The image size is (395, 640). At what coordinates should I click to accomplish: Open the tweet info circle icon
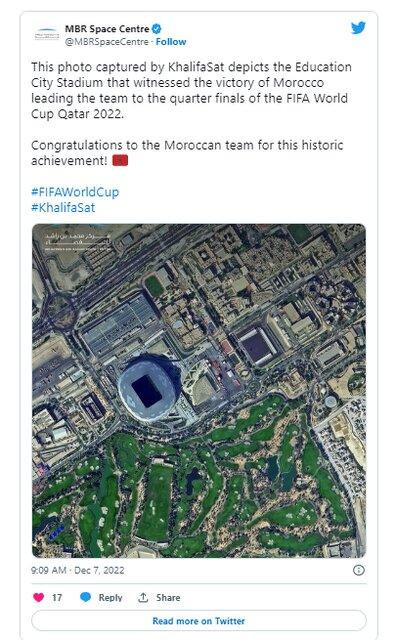coord(358,570)
